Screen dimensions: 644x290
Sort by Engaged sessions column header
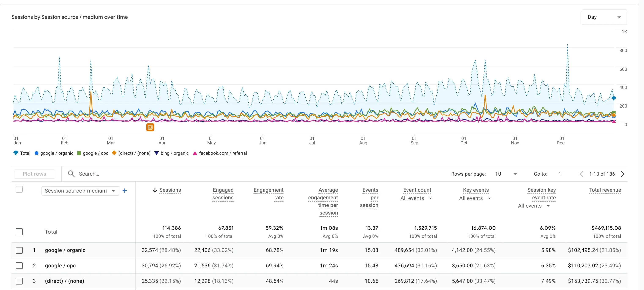click(223, 194)
